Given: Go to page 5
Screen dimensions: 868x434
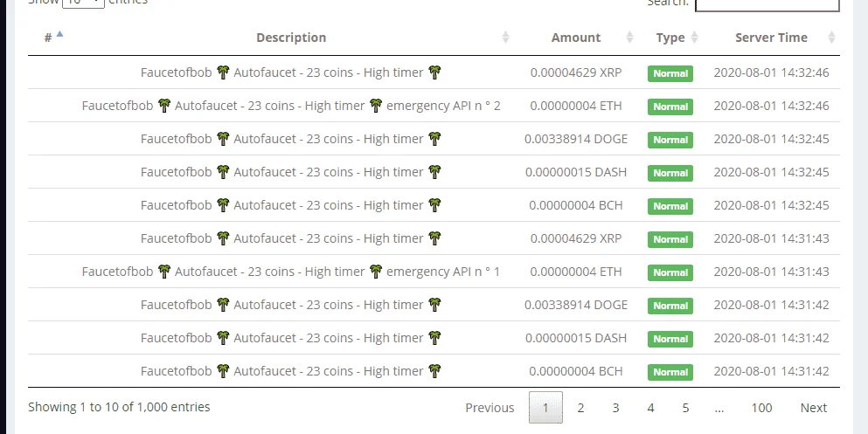Looking at the screenshot, I should click(685, 408).
